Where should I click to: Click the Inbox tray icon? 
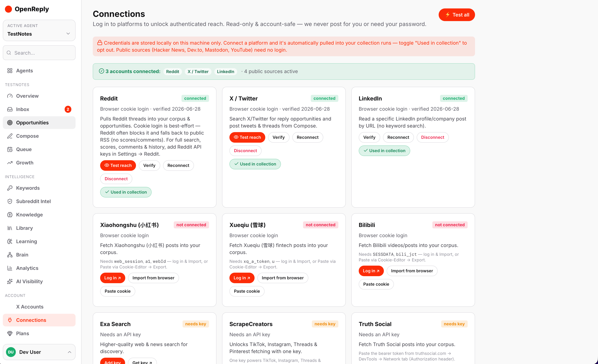point(10,109)
